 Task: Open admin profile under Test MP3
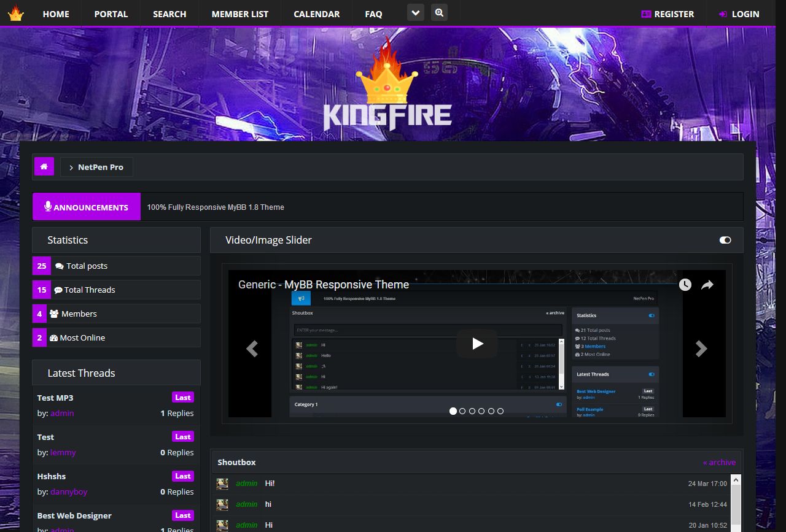pyautogui.click(x=62, y=414)
